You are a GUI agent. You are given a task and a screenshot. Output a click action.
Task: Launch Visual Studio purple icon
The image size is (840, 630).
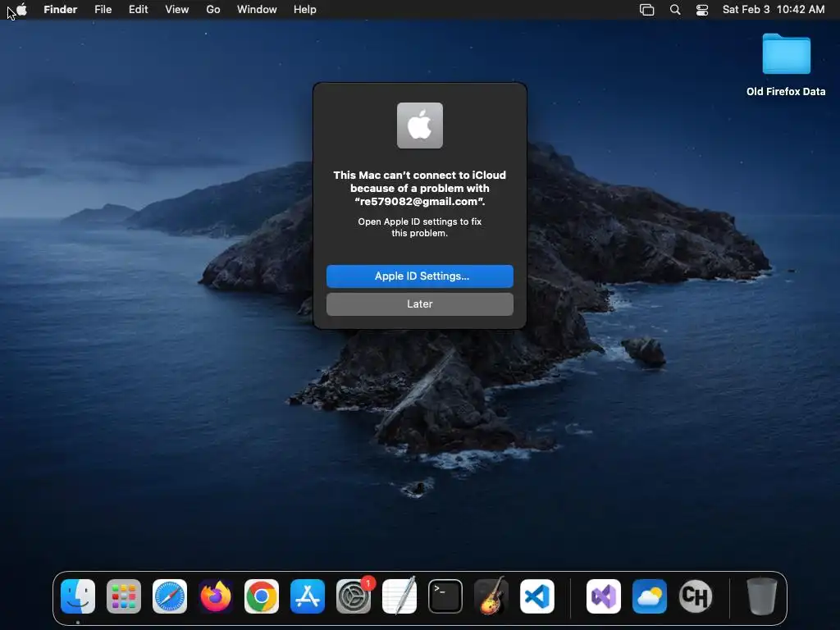tap(604, 596)
